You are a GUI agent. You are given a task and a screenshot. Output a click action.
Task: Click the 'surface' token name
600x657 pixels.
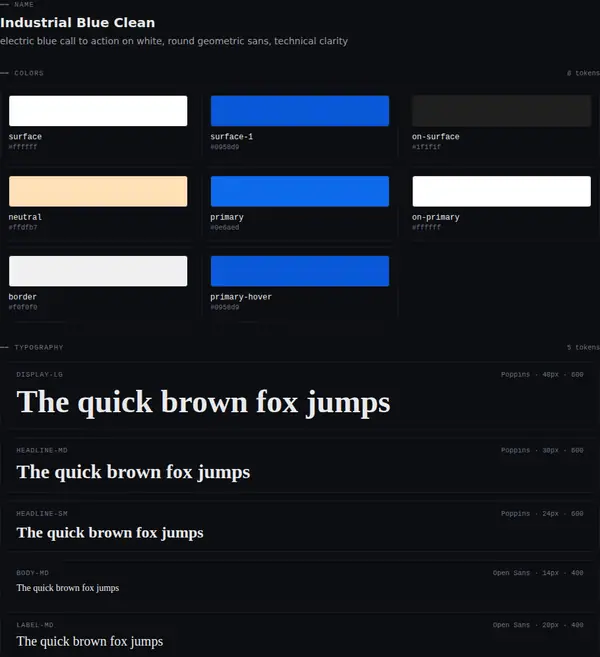(x=25, y=137)
